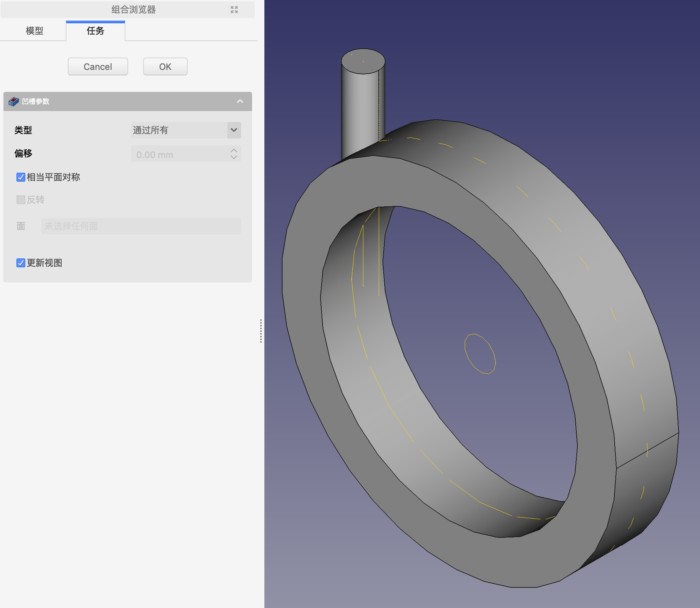This screenshot has width=700, height=608.
Task: Click the pocket icon beside 凹槽参数
Action: click(x=13, y=101)
